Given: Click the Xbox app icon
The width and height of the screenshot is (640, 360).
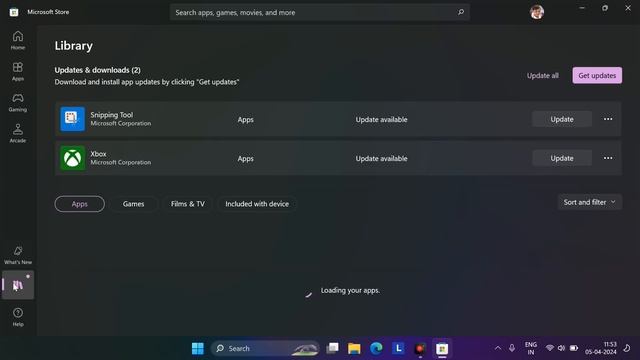Looking at the screenshot, I should (x=72, y=158).
